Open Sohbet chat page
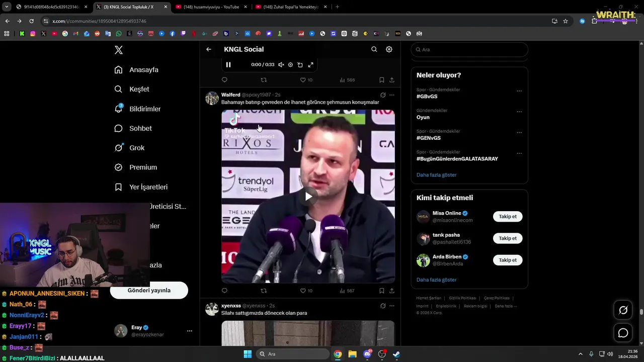The height and width of the screenshot is (362, 644). tap(133, 128)
